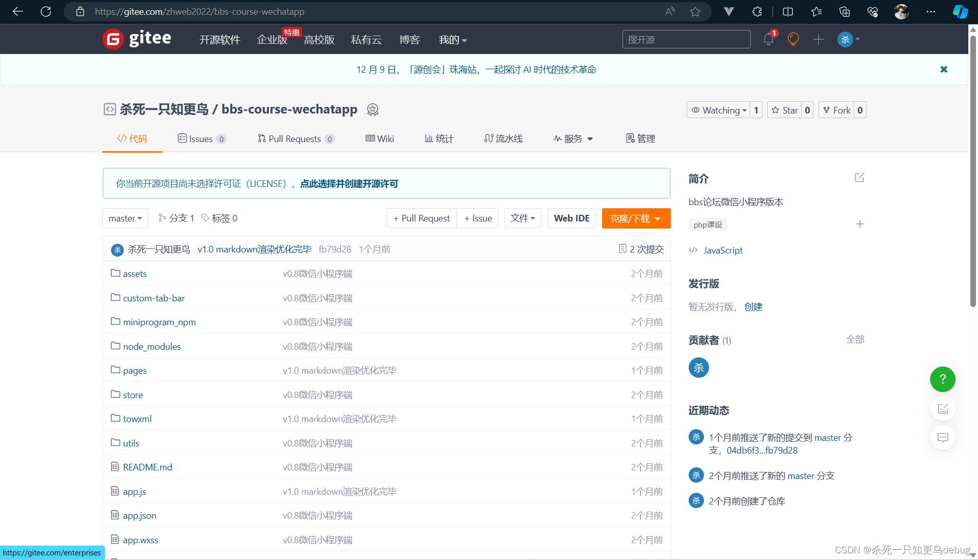The width and height of the screenshot is (978, 560).
Task: Open 高校版 in top navigation
Action: [x=319, y=39]
